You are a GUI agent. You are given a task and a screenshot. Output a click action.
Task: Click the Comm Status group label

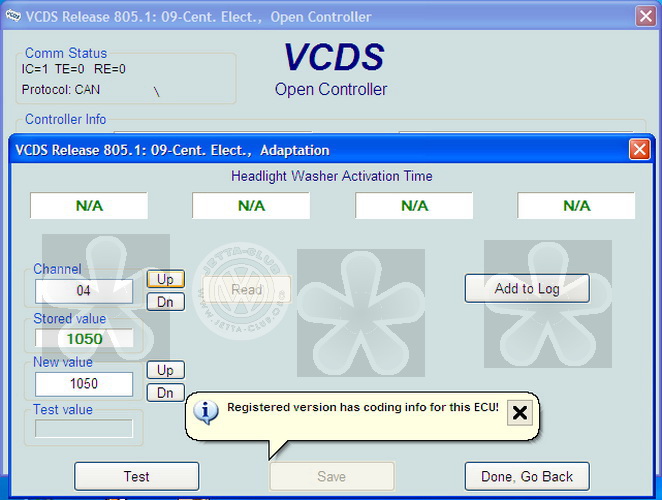tap(66, 53)
